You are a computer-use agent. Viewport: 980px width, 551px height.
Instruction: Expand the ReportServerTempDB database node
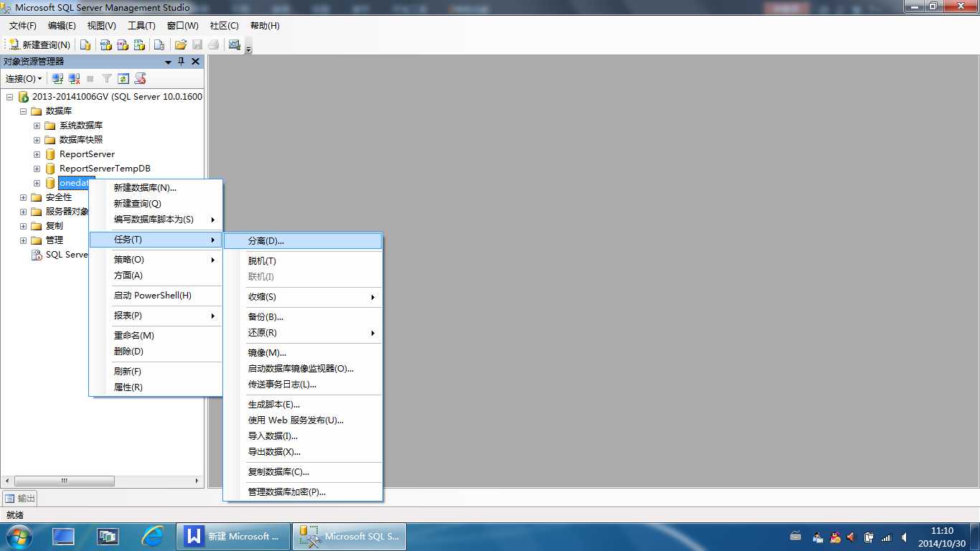tap(37, 169)
